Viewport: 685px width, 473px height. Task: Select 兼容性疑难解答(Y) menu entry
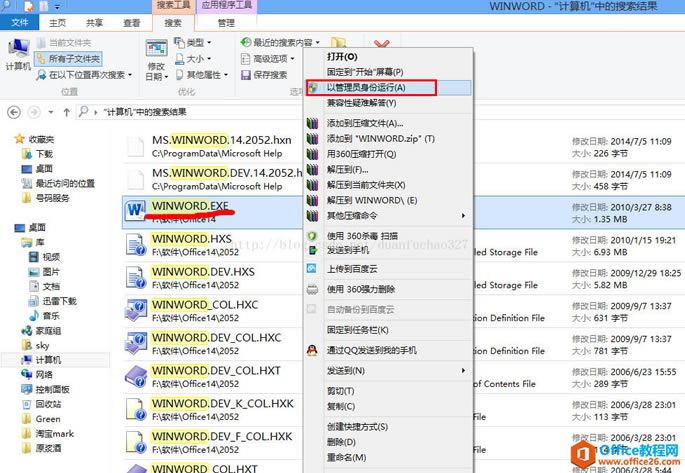(361, 103)
